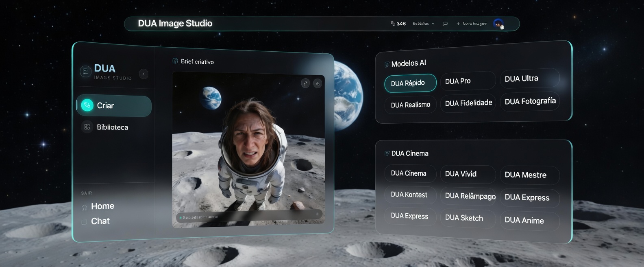
Task: Go to Home link in sidebar
Action: (102, 206)
